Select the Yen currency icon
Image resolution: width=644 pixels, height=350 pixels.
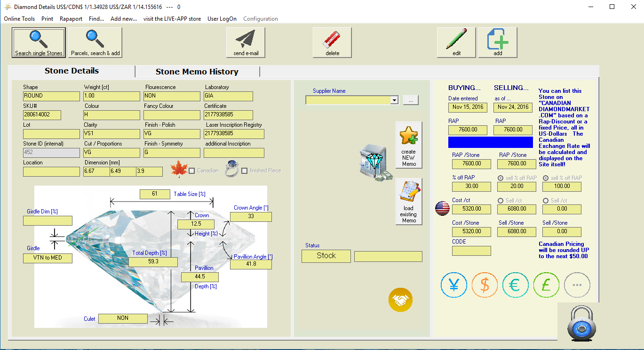point(453,285)
